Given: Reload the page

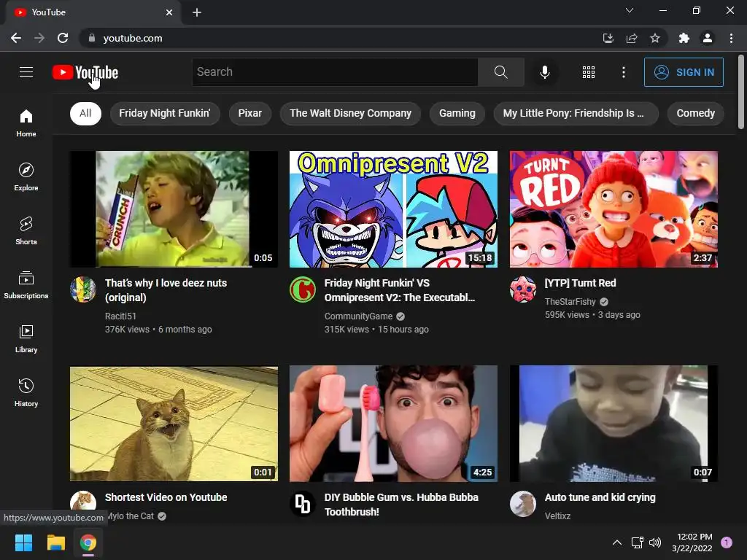Looking at the screenshot, I should click(x=63, y=38).
